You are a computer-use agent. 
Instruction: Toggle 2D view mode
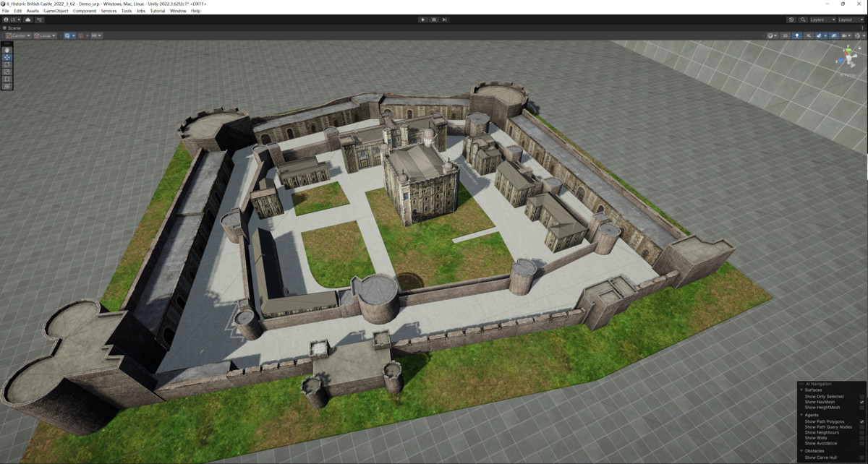786,35
